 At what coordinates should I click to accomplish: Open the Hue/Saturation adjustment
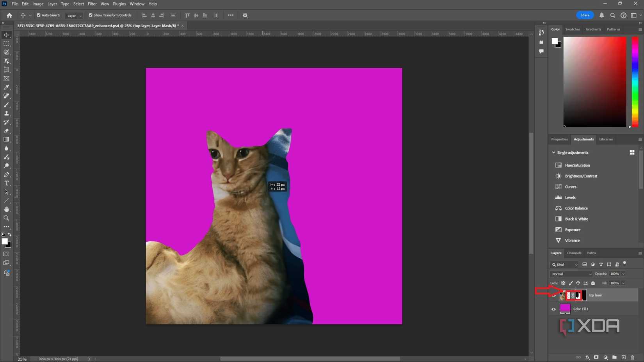click(x=577, y=165)
